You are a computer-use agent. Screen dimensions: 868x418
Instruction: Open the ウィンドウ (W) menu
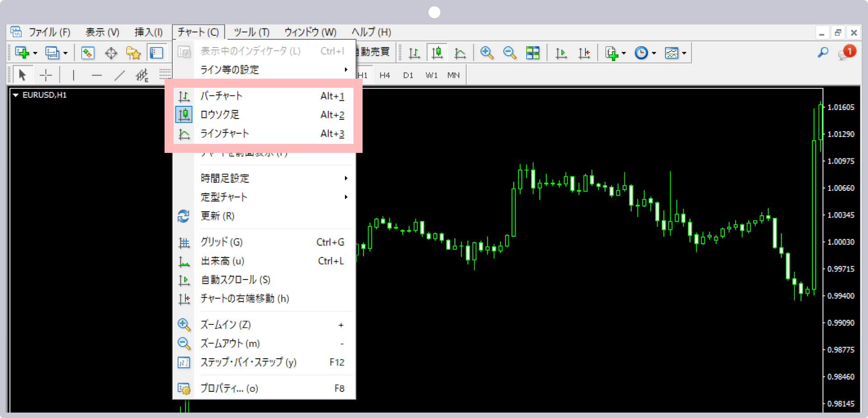point(311,32)
